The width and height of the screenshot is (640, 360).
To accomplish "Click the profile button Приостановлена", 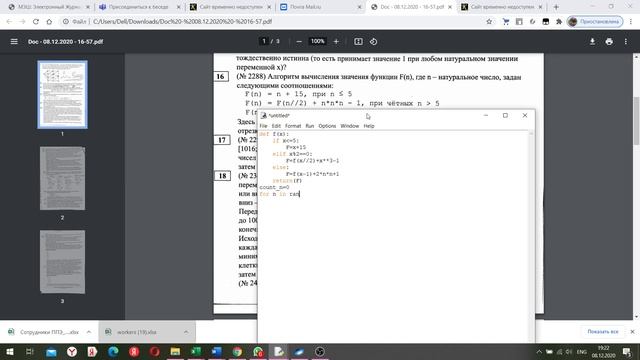I will [595, 22].
